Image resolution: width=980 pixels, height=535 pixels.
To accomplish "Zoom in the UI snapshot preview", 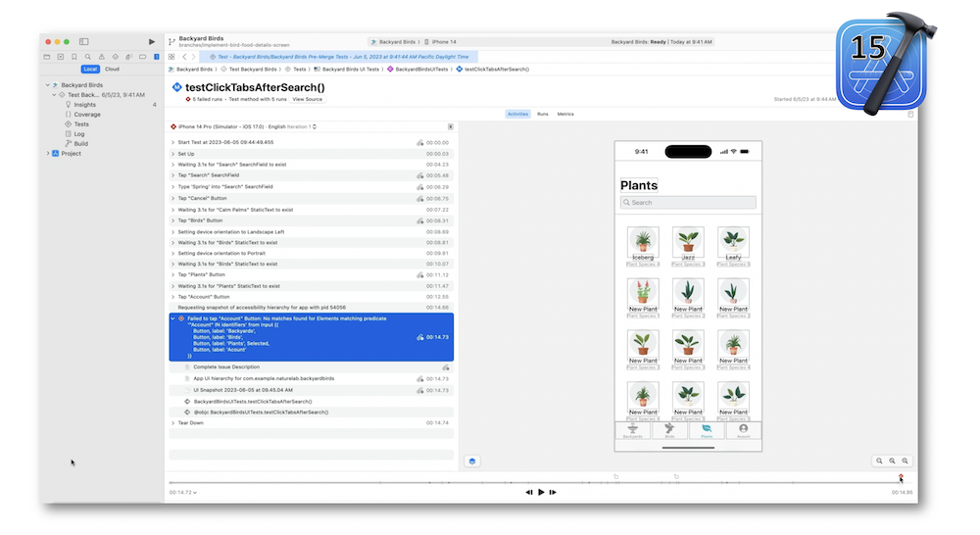I will click(905, 461).
